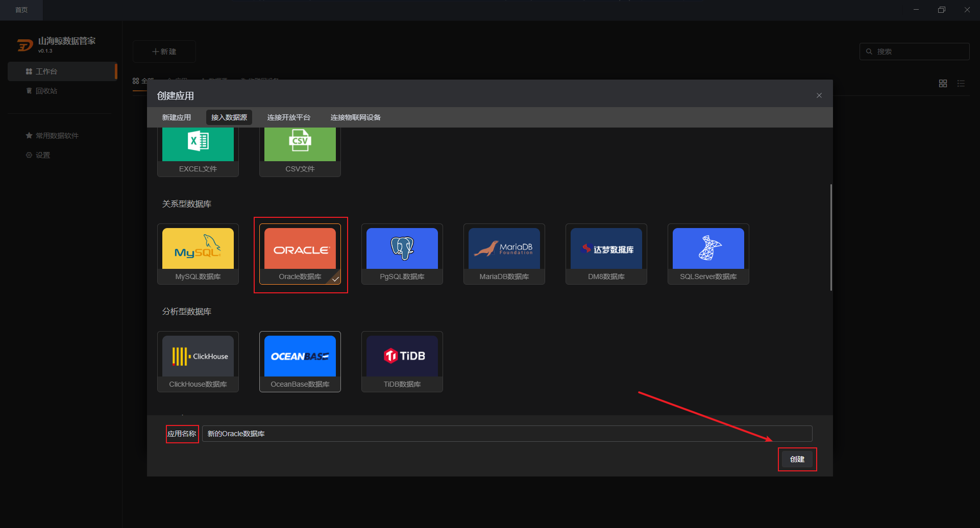Screen dimensions: 980x528
Task: Click the dialog's vertical scrollbar
Action: click(x=831, y=237)
